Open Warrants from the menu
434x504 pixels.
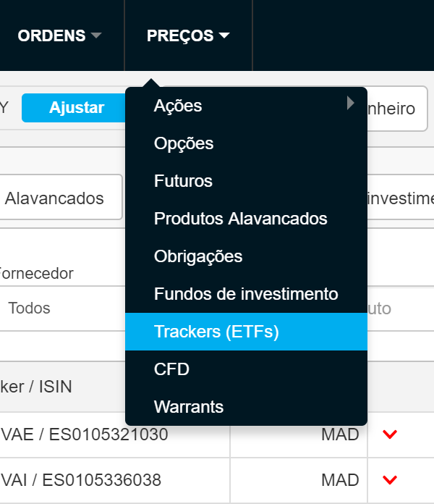click(189, 407)
